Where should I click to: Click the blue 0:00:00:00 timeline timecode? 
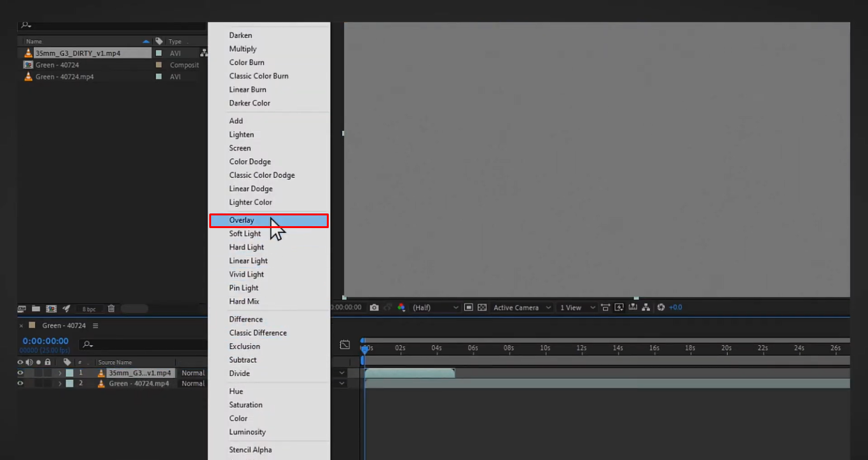(46, 341)
